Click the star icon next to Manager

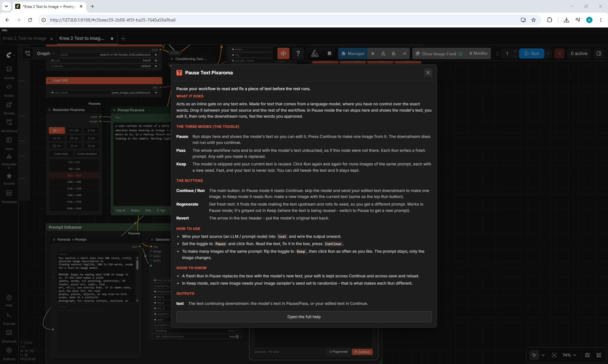pos(373,53)
